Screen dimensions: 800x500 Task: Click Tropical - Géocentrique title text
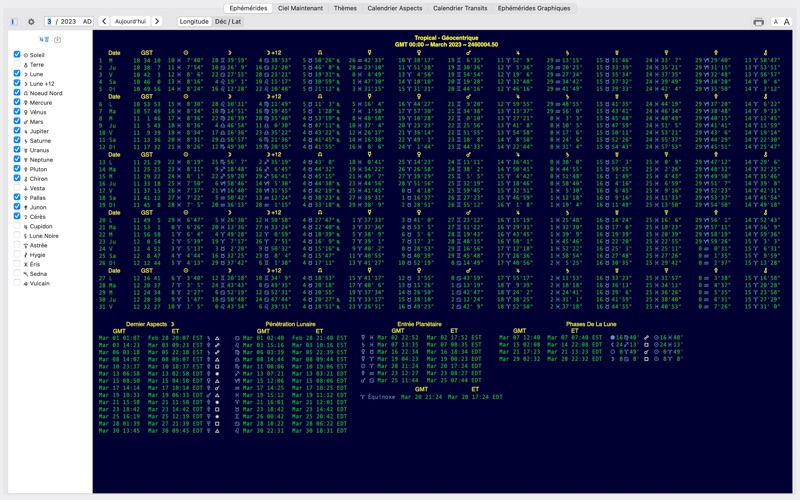pos(446,38)
